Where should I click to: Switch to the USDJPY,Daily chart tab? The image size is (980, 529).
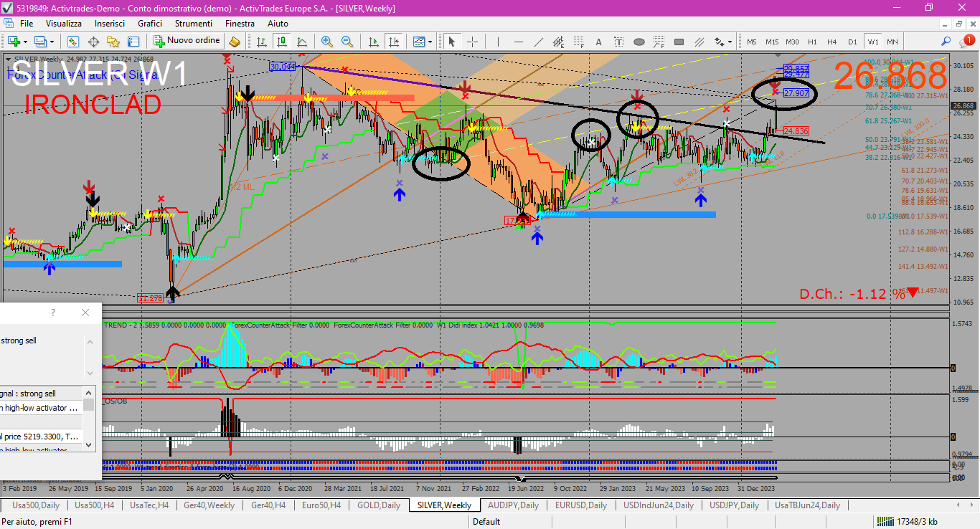pos(735,505)
